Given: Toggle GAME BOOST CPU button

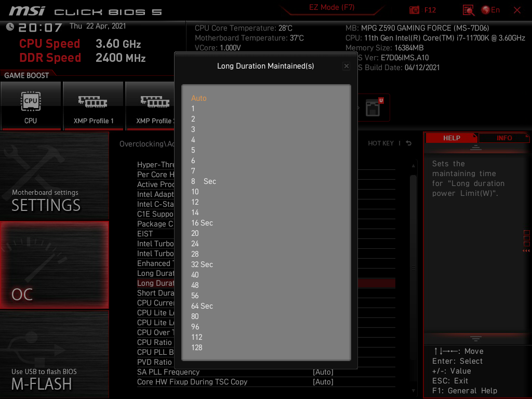Looking at the screenshot, I should click(31, 106).
